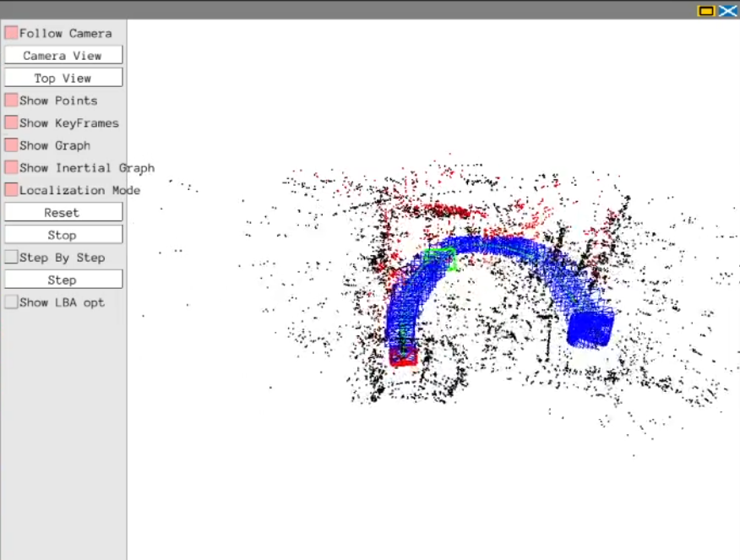Toggle the Show LBA opt option
The width and height of the screenshot is (740, 560).
coord(10,302)
